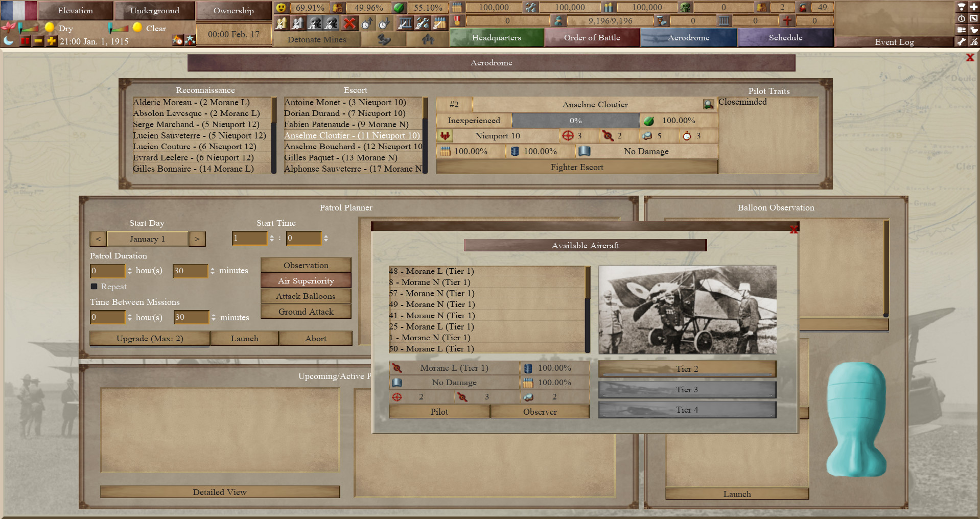Click the red X cancel mission icon
The image size is (980, 519).
(x=349, y=22)
